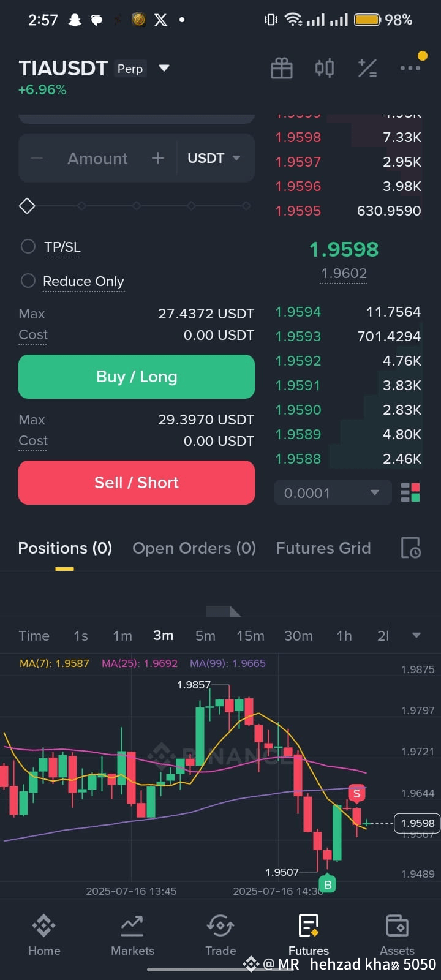Open the 0.0001 price precision dropdown
The image size is (441, 980).
pyautogui.click(x=333, y=493)
